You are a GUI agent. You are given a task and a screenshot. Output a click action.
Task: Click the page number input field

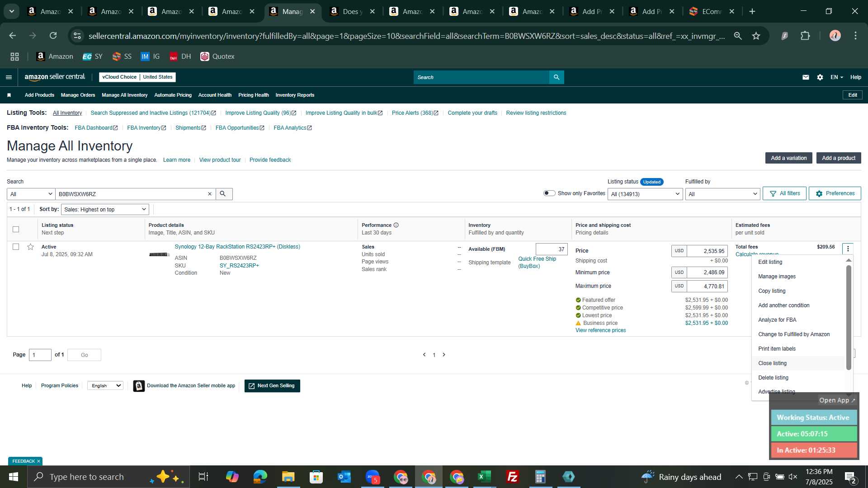pyautogui.click(x=40, y=355)
